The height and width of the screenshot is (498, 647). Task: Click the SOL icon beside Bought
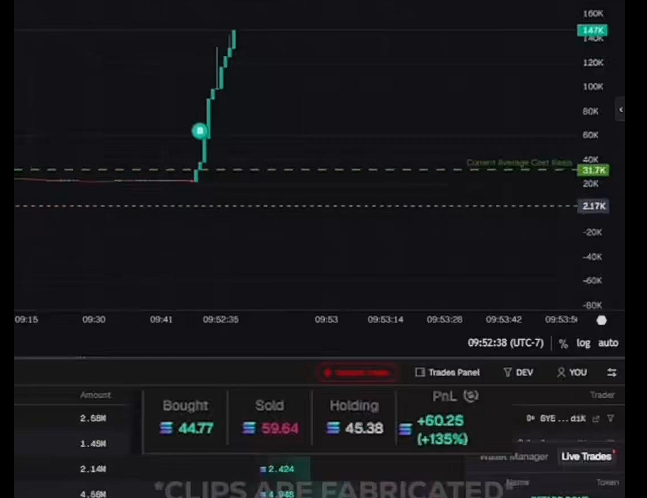click(166, 428)
